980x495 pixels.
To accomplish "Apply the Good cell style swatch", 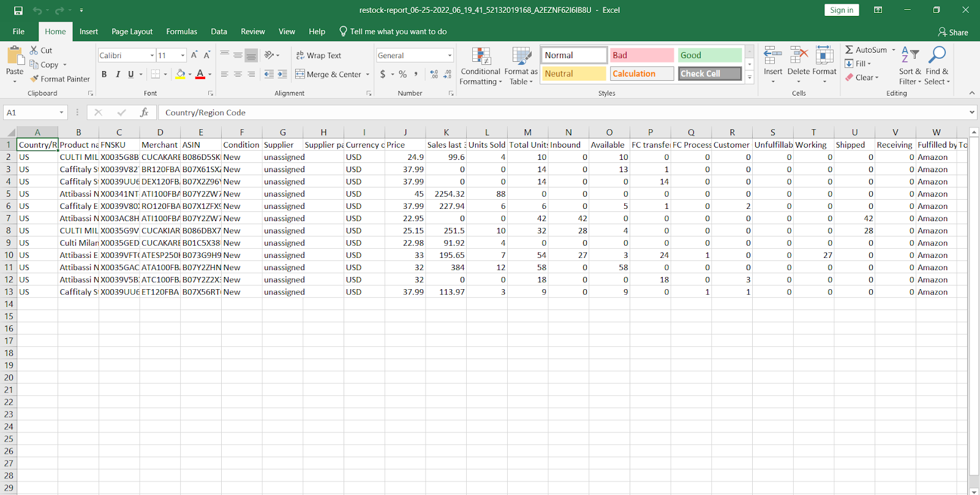I will (x=709, y=55).
